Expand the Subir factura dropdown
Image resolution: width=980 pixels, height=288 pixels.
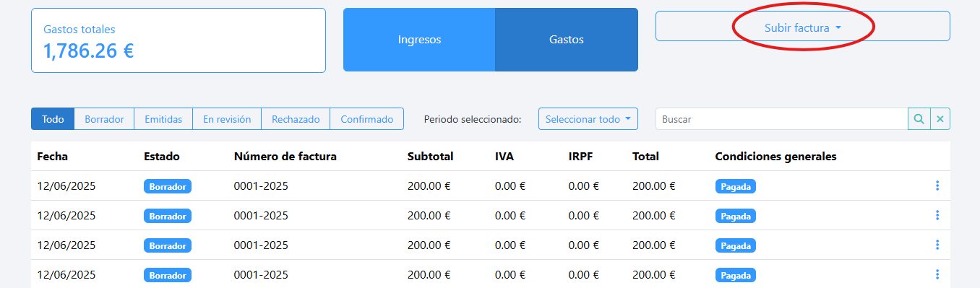tap(803, 26)
